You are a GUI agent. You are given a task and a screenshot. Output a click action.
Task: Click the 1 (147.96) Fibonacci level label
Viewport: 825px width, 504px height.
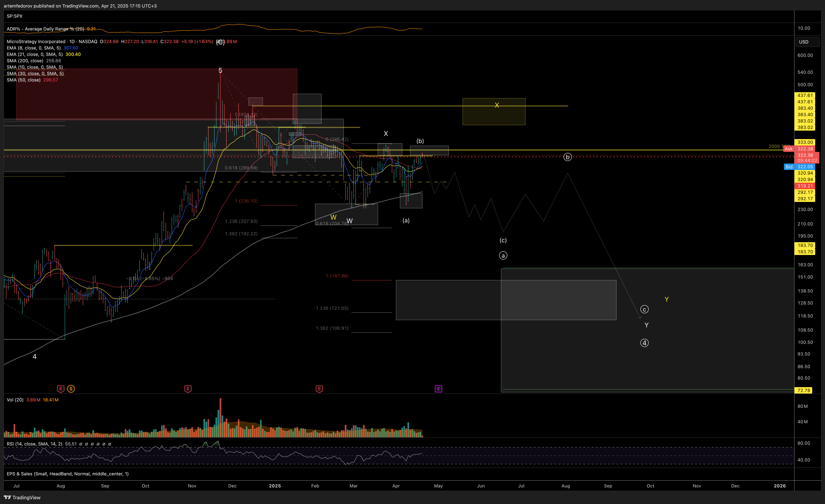[337, 276]
